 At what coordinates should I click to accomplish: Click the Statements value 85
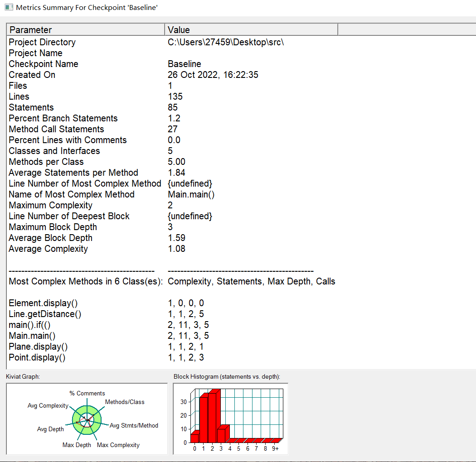pyautogui.click(x=173, y=107)
